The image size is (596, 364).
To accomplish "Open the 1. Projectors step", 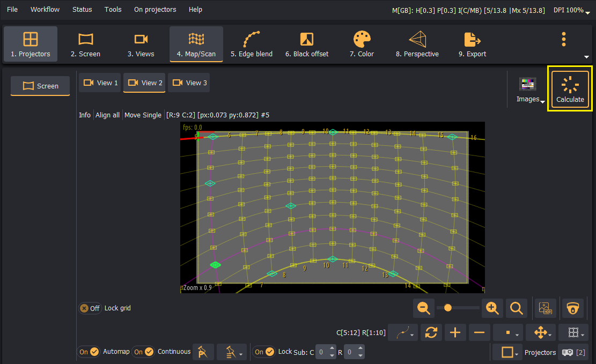I will (31, 44).
